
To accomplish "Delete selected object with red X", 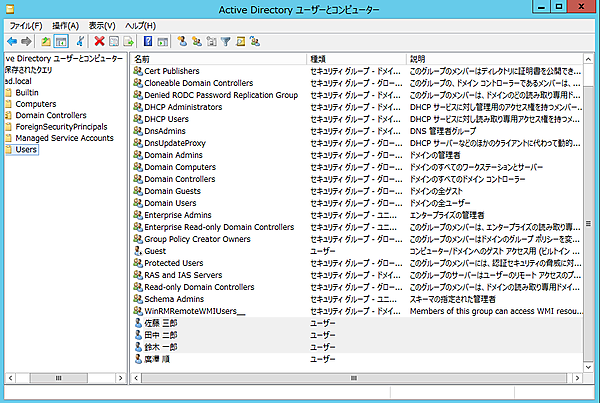I will coord(99,41).
